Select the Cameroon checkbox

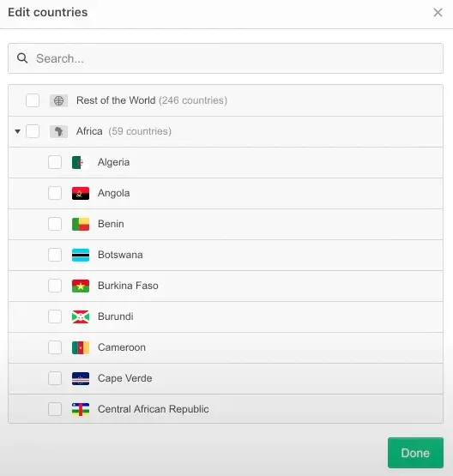[55, 347]
